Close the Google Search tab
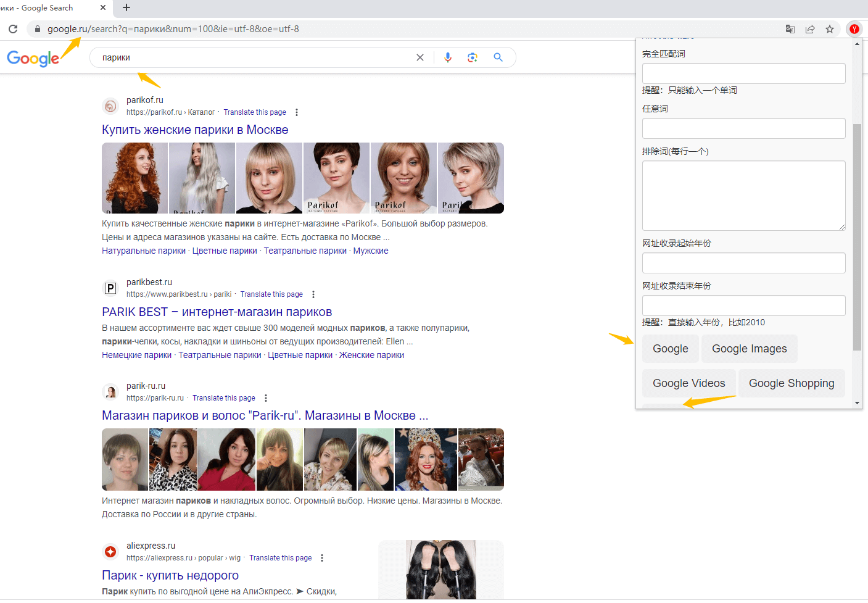The width and height of the screenshot is (868, 603). (103, 7)
